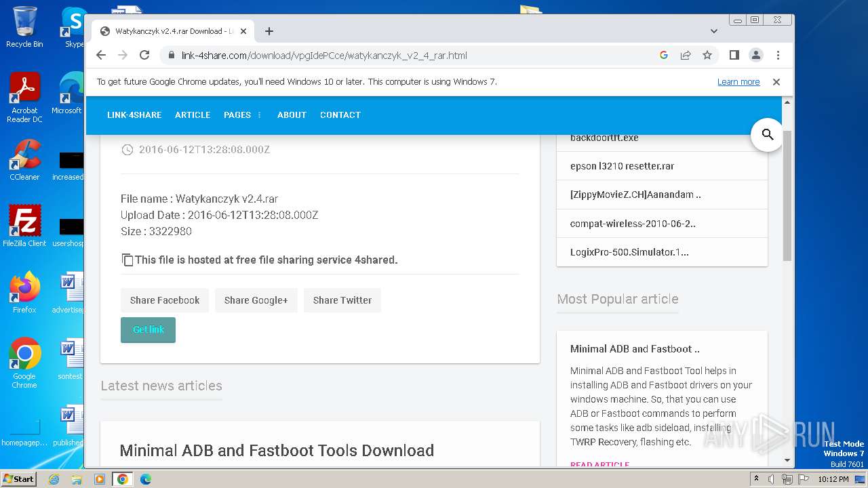This screenshot has width=868, height=488.
Task: Open ABOUT menu item
Action: click(292, 115)
